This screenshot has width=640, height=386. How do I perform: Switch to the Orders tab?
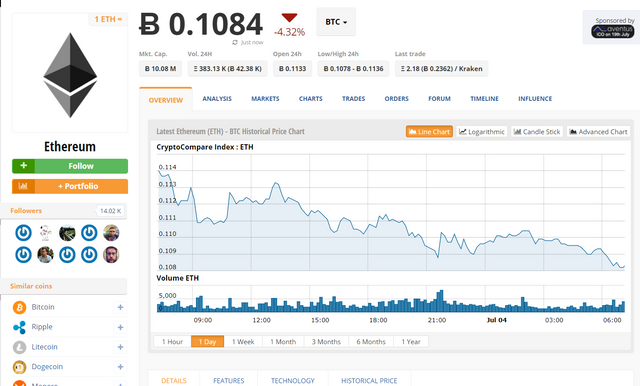396,99
